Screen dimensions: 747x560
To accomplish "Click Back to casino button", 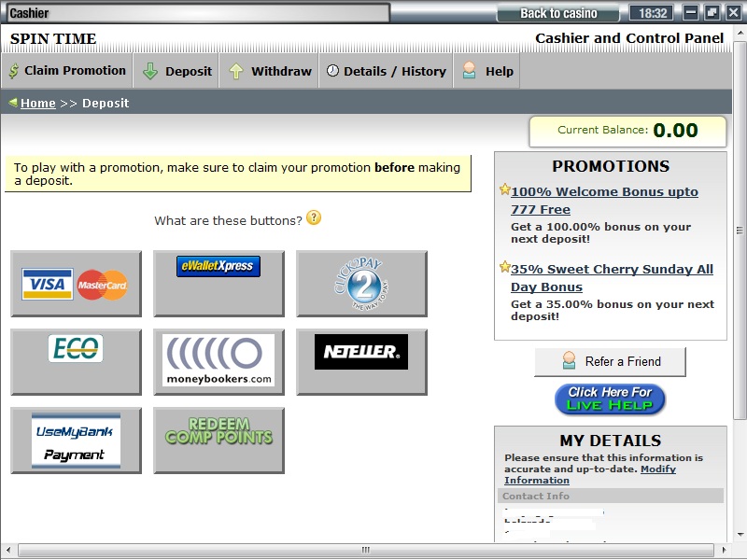I will pos(558,13).
